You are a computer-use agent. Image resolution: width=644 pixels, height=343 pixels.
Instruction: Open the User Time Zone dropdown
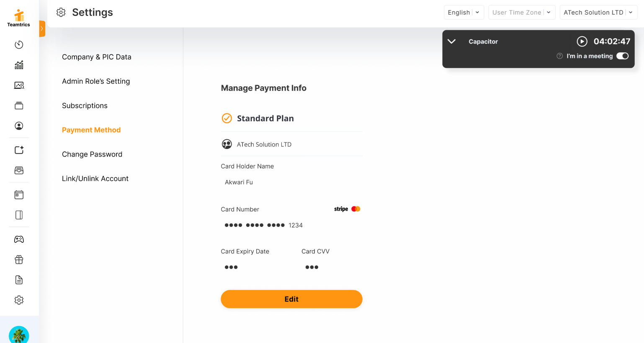pos(521,13)
